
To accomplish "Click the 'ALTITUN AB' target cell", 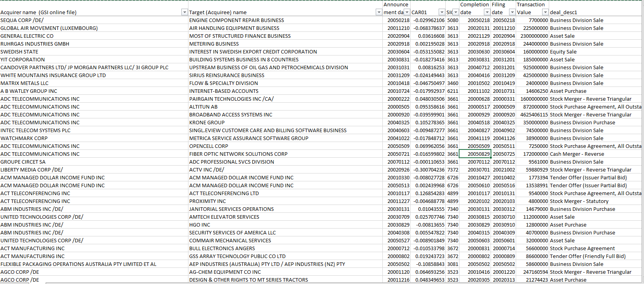I will point(285,107).
